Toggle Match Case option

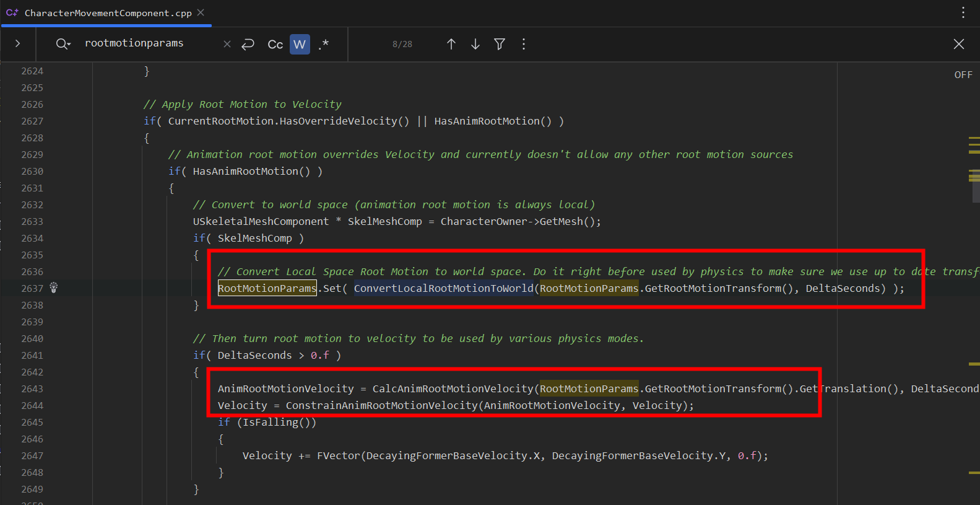[275, 44]
